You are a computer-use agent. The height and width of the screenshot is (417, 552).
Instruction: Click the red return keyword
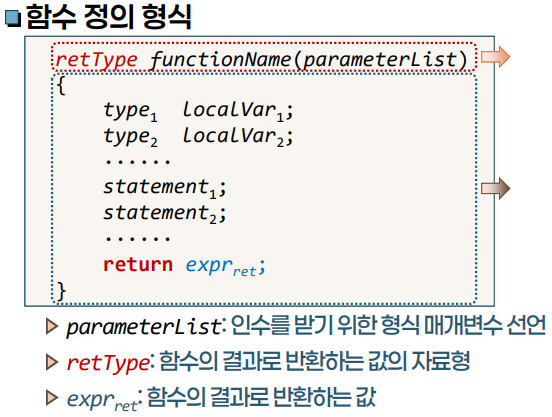(x=138, y=265)
